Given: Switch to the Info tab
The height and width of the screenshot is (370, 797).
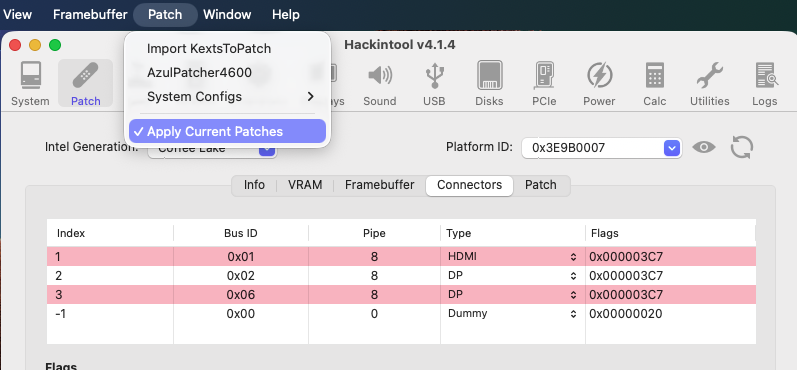Looking at the screenshot, I should click(x=254, y=185).
